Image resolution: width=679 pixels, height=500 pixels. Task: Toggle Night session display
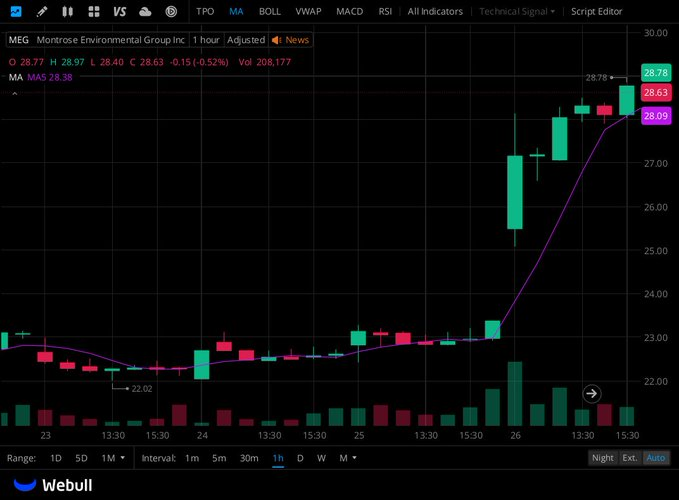pyautogui.click(x=602, y=458)
